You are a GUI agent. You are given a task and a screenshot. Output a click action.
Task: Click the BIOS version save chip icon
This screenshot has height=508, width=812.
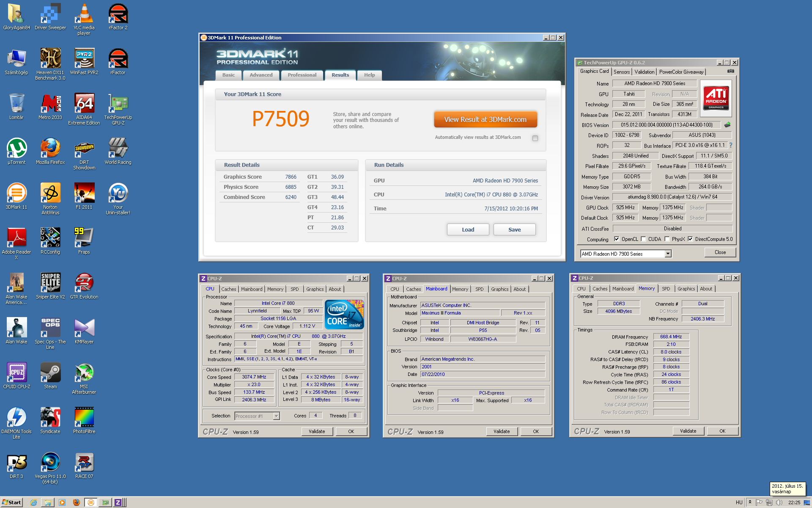click(727, 125)
